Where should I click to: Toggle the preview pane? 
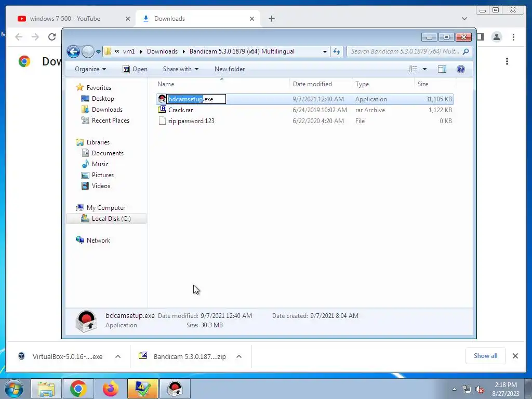tap(442, 69)
